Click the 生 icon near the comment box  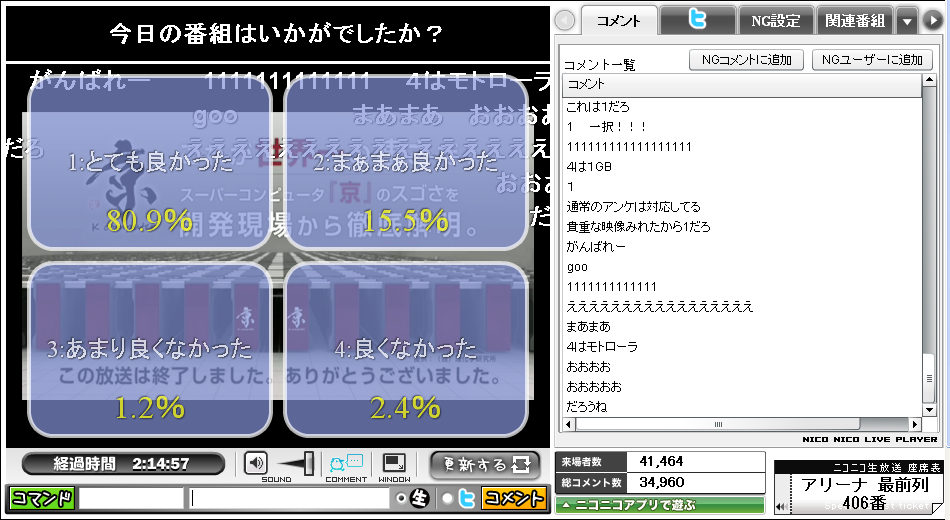coord(419,498)
